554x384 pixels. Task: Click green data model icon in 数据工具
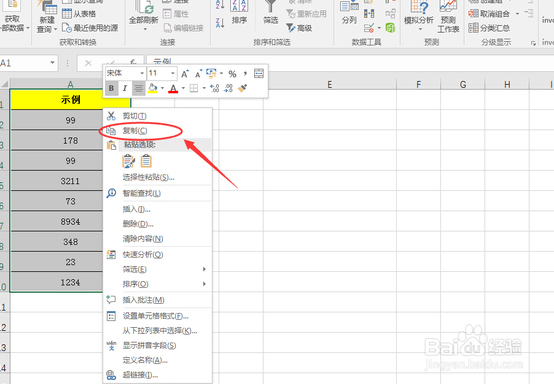[x=390, y=28]
